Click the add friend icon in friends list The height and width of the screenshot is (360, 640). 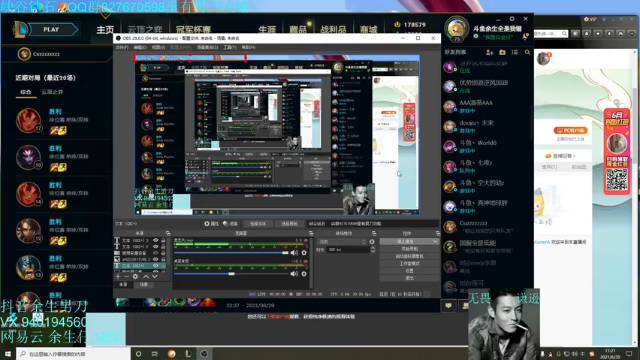click(489, 52)
